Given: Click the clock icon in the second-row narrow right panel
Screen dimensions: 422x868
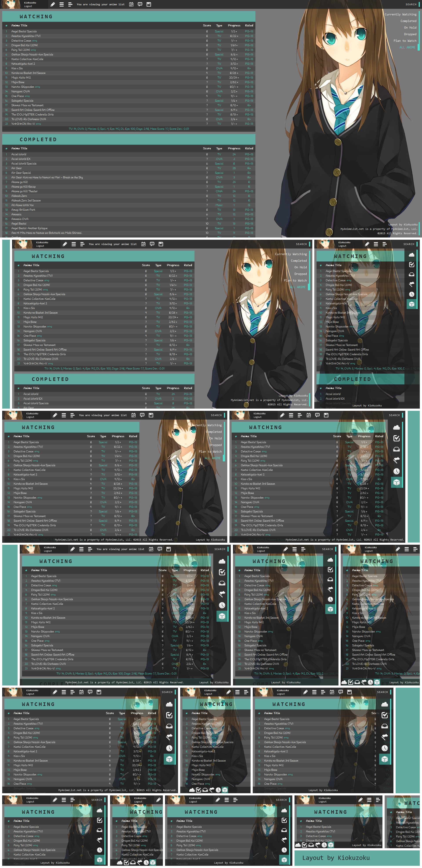Looking at the screenshot, I should point(411,294).
